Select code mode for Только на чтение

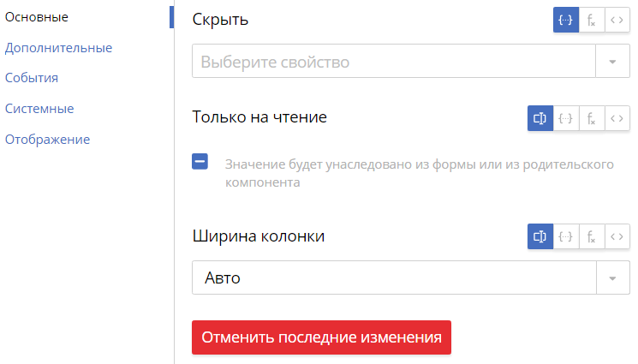[x=617, y=118]
